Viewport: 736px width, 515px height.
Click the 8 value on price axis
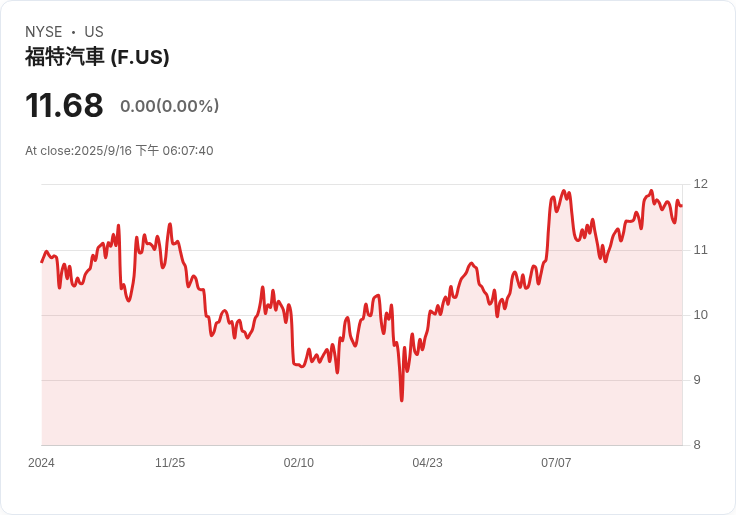tap(697, 445)
